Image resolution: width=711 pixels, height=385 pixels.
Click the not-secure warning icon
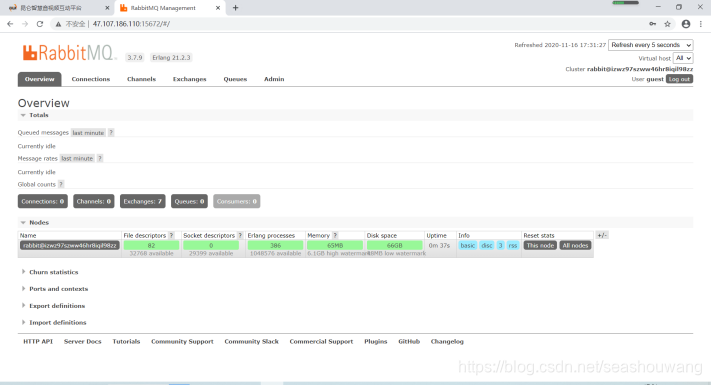(58, 24)
